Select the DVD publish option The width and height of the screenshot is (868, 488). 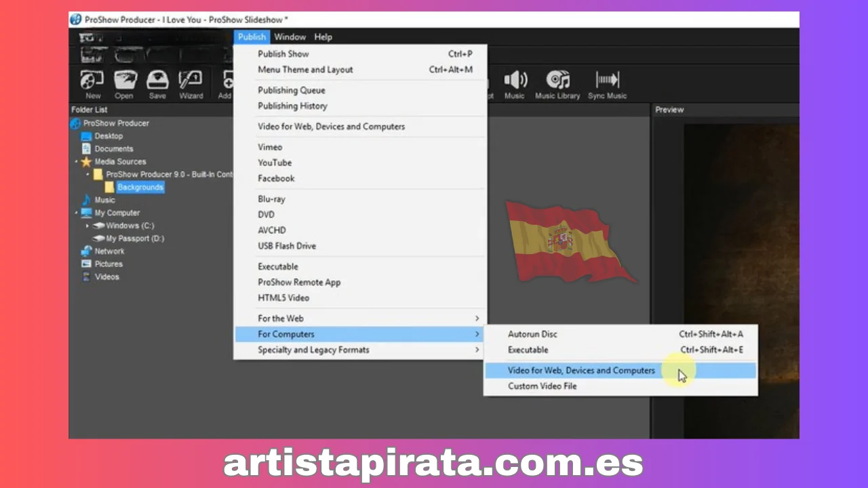pos(360,215)
